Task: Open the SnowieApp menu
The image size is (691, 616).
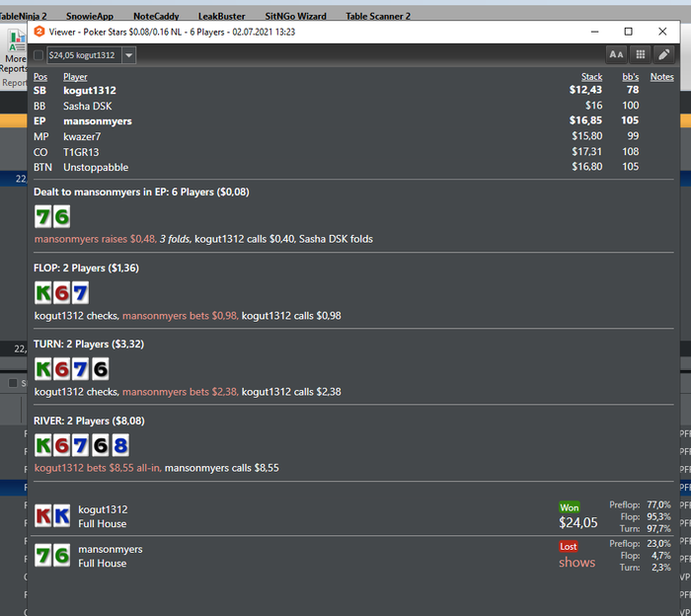Action: click(x=90, y=17)
